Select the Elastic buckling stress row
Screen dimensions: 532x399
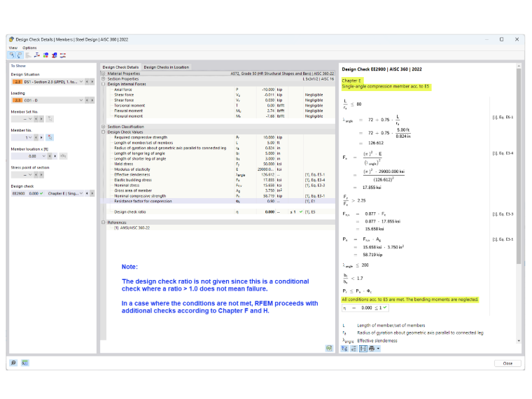tap(220, 180)
